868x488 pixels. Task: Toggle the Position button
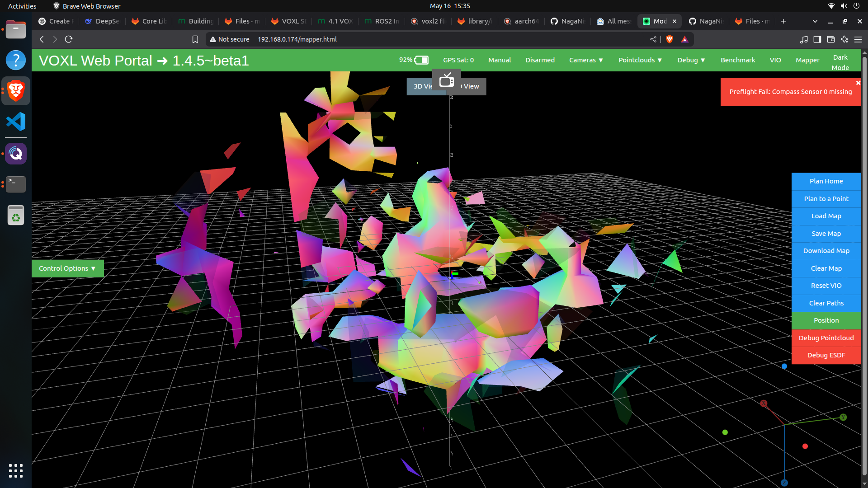[x=826, y=320]
